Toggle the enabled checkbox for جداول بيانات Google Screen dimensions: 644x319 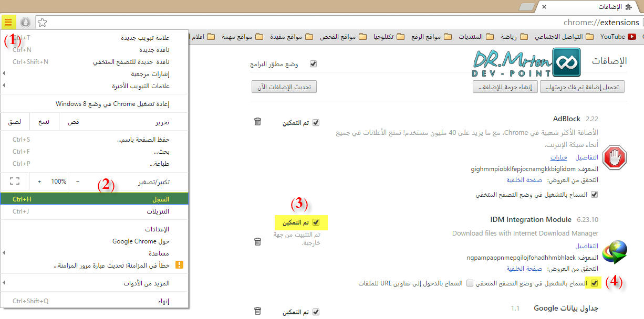tap(316, 312)
